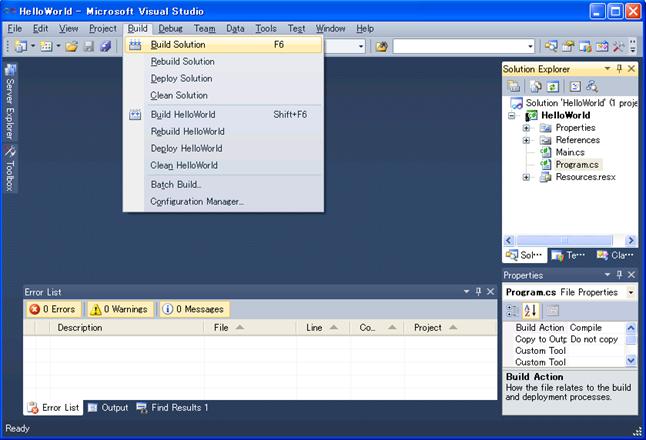
Task: Sort Error List by Description column
Action: tap(126, 328)
